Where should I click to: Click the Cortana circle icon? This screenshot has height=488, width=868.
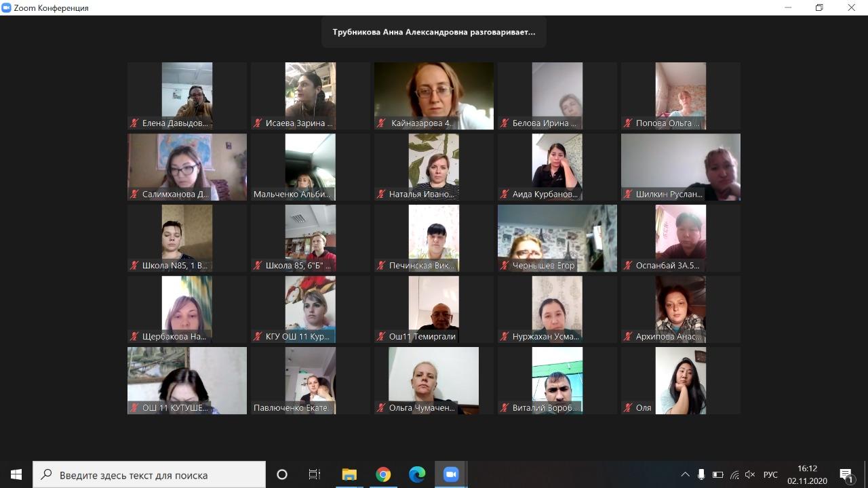click(x=282, y=474)
